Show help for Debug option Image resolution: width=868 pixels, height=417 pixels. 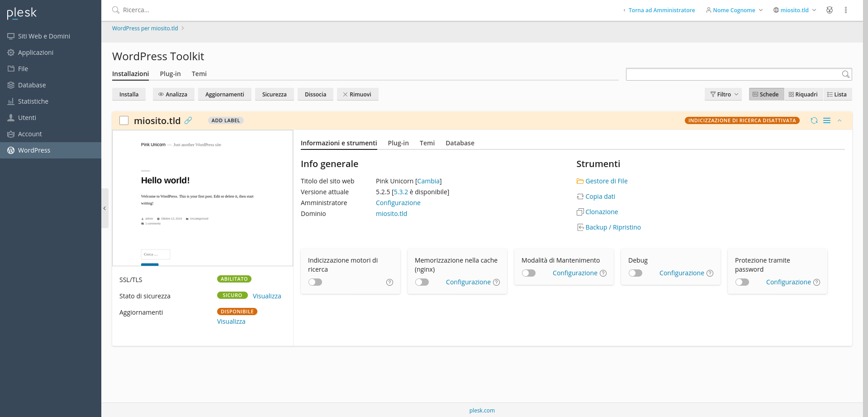pyautogui.click(x=710, y=273)
